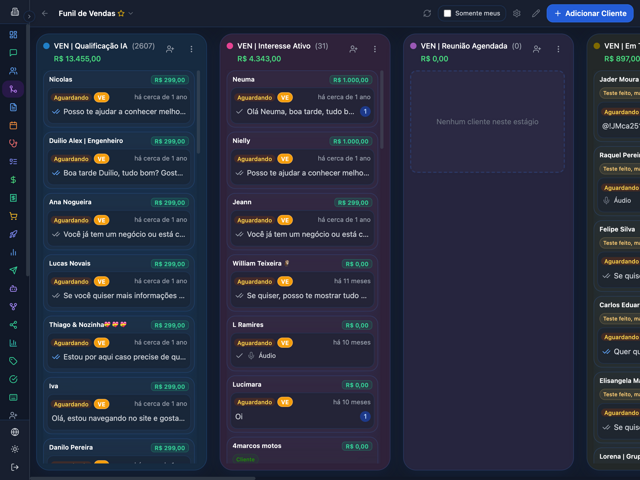Image resolution: width=640 pixels, height=480 pixels.
Task: Select the sales funnel sidebar icon
Action: coord(13,89)
